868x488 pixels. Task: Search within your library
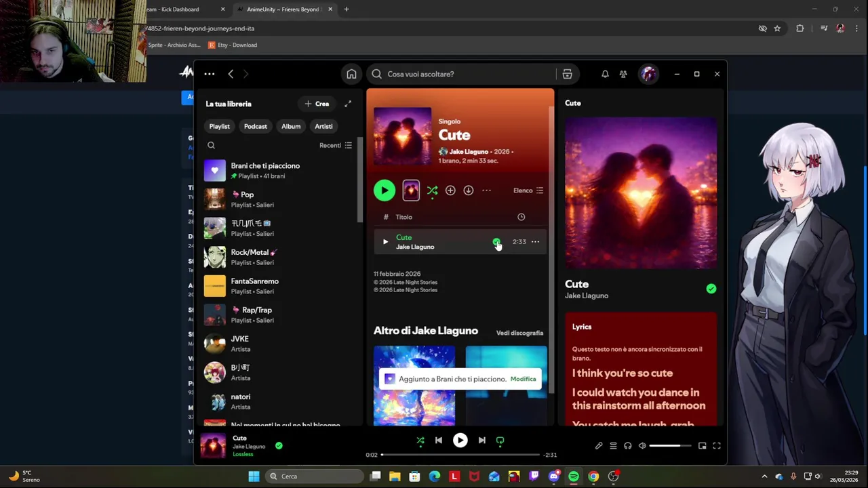[x=211, y=145]
